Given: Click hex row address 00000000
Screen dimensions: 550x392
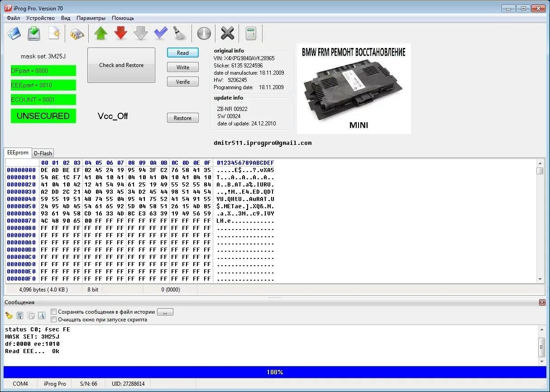Looking at the screenshot, I should click(x=21, y=170).
